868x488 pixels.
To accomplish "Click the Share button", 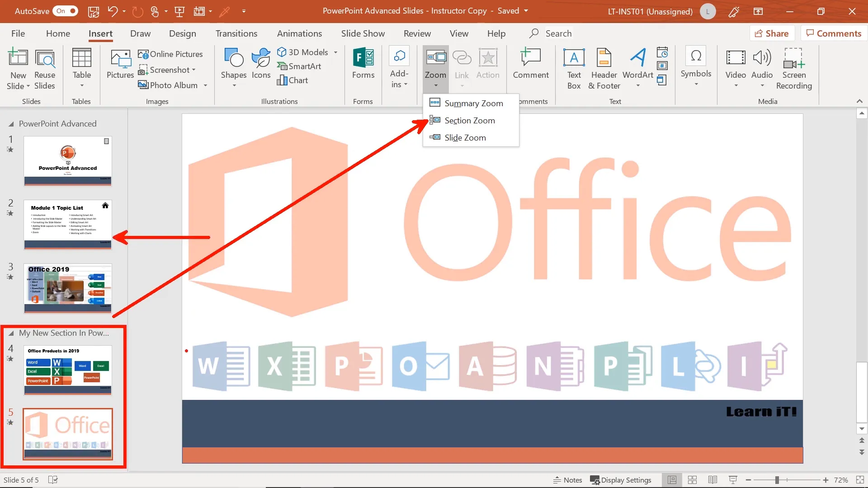I will coord(772,33).
